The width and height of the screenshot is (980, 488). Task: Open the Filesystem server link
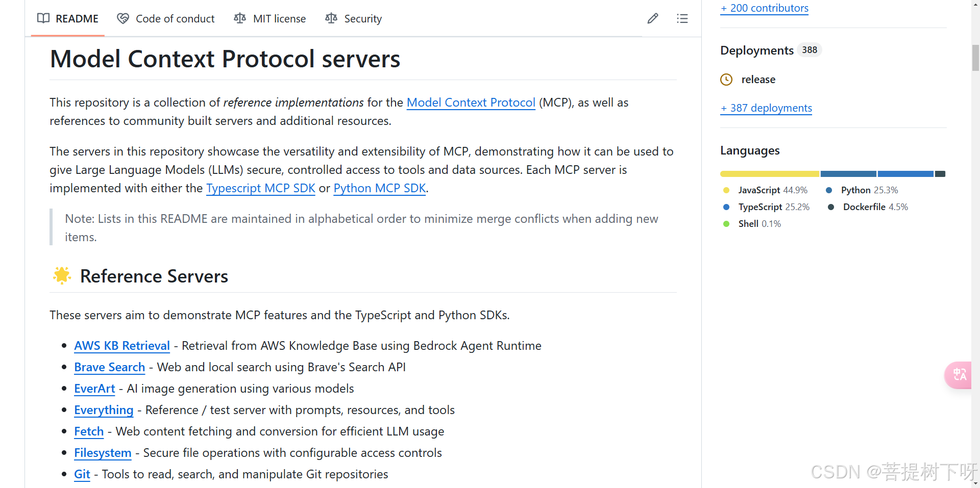point(103,453)
